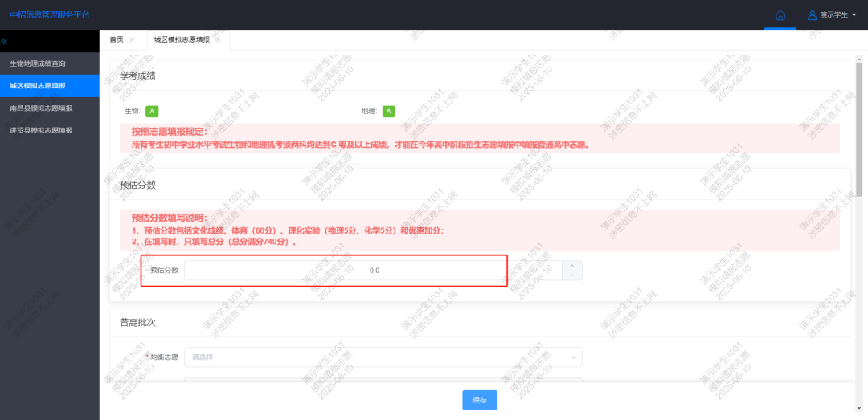Click the user avatar icon
Image resolution: width=868 pixels, height=420 pixels.
tap(812, 15)
